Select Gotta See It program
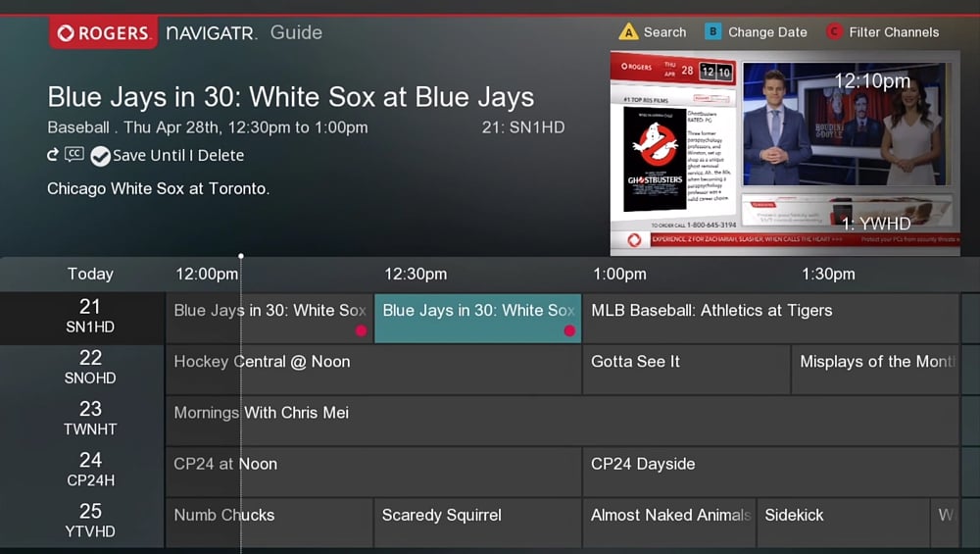Screen dimensions: 980x554 click(686, 370)
